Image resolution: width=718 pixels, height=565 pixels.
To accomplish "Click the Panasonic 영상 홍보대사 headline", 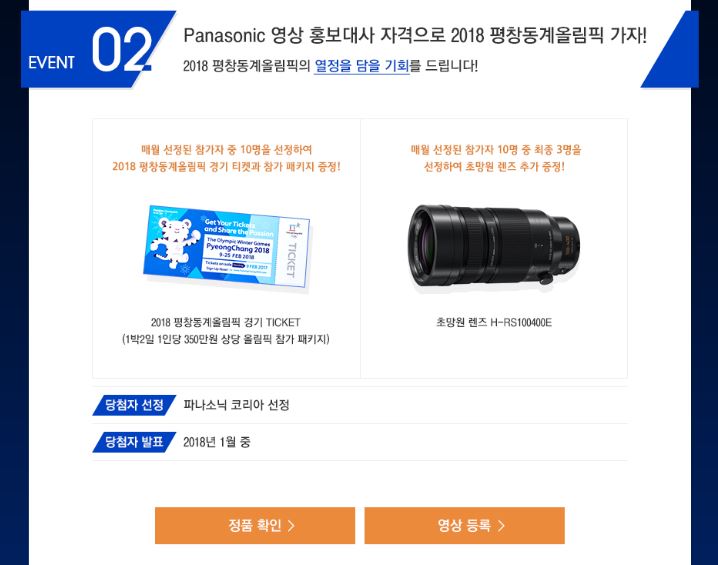I will (415, 36).
